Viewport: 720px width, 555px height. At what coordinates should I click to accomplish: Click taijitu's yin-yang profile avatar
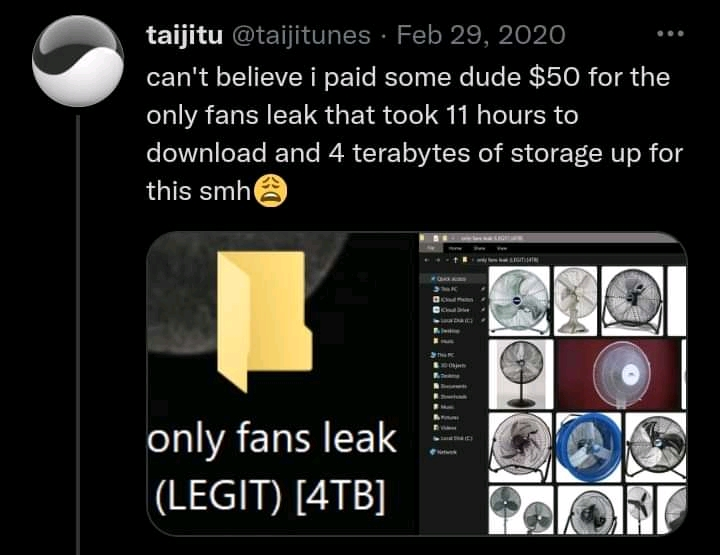coord(78,61)
